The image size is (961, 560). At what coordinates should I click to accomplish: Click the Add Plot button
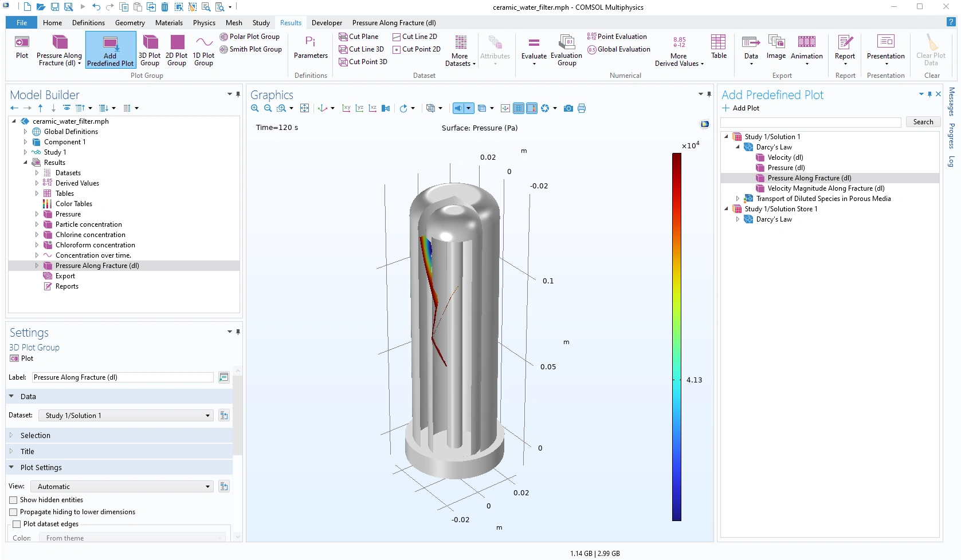point(740,108)
